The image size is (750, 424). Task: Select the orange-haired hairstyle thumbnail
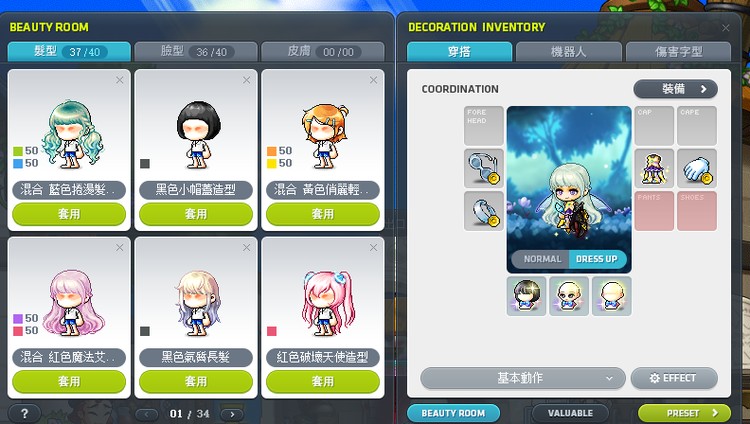point(325,135)
